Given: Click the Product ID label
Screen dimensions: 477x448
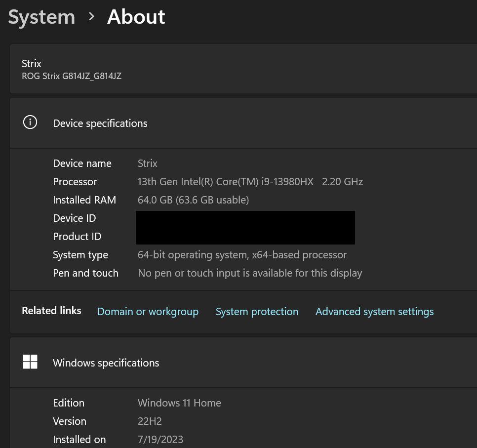Looking at the screenshot, I should (77, 237).
